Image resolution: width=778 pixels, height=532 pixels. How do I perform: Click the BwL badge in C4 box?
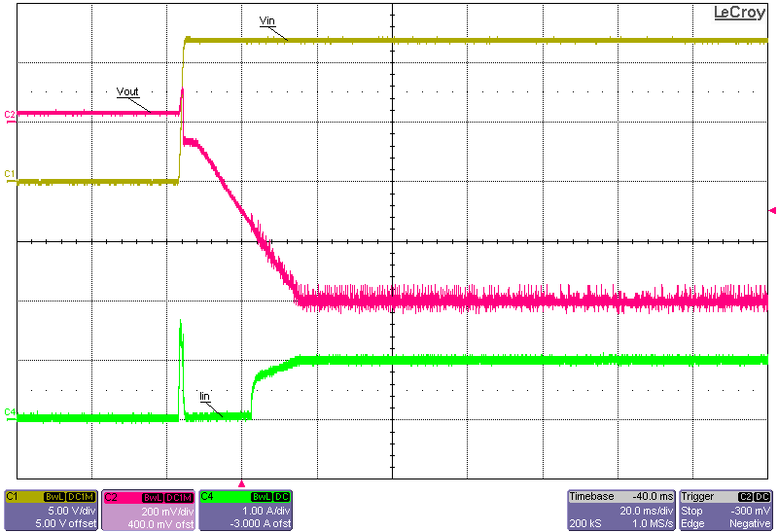[x=262, y=497]
